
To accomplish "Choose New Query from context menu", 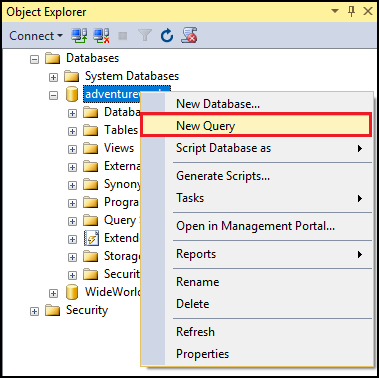I will pyautogui.click(x=256, y=125).
